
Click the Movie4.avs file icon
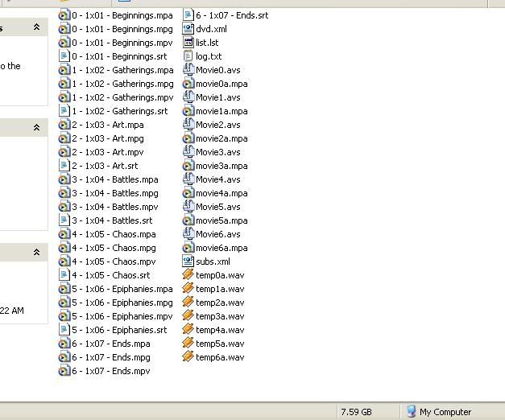(188, 179)
